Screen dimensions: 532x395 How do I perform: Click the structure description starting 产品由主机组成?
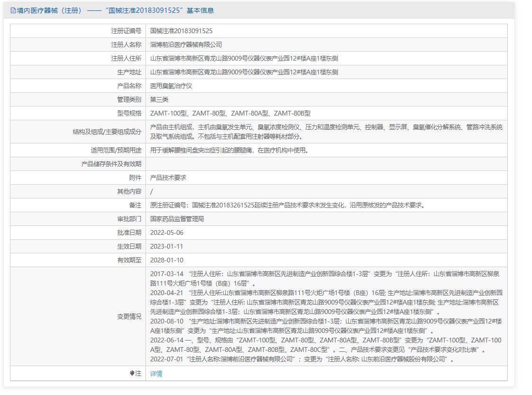(x=326, y=132)
